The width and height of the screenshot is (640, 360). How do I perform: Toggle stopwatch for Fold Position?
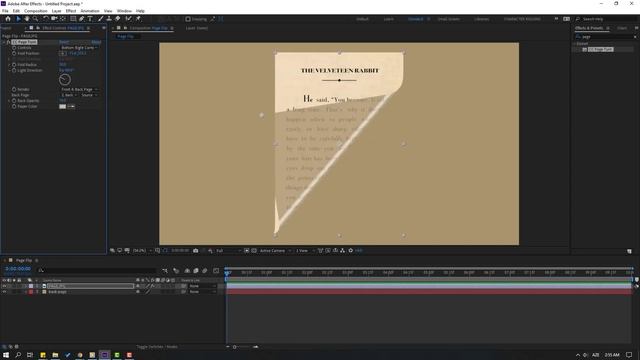click(x=14, y=53)
